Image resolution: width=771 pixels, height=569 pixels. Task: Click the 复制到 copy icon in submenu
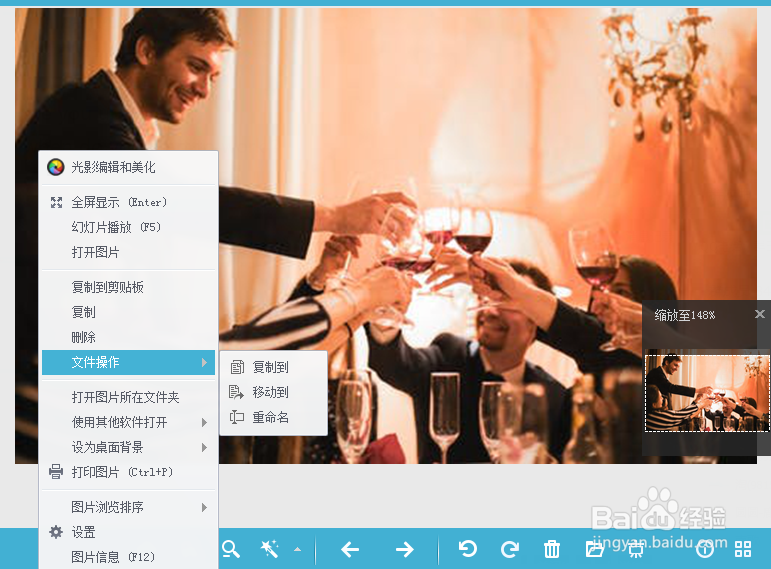237,367
